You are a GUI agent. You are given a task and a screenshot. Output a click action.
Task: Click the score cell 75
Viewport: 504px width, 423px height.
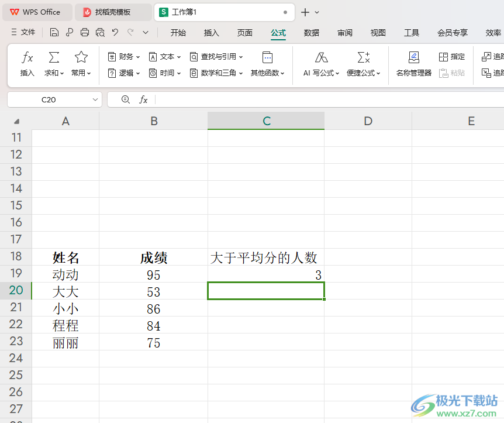click(x=154, y=342)
